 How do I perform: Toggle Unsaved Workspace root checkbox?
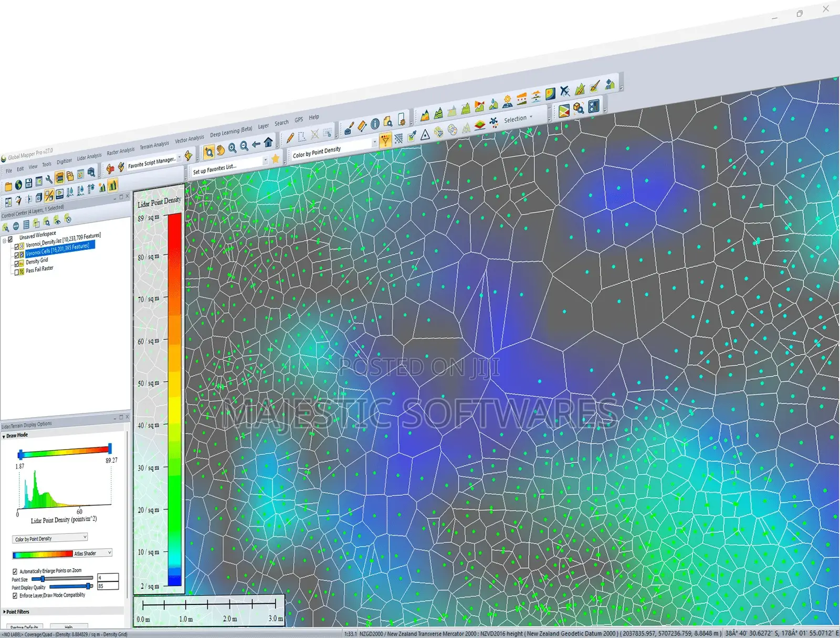point(10,239)
